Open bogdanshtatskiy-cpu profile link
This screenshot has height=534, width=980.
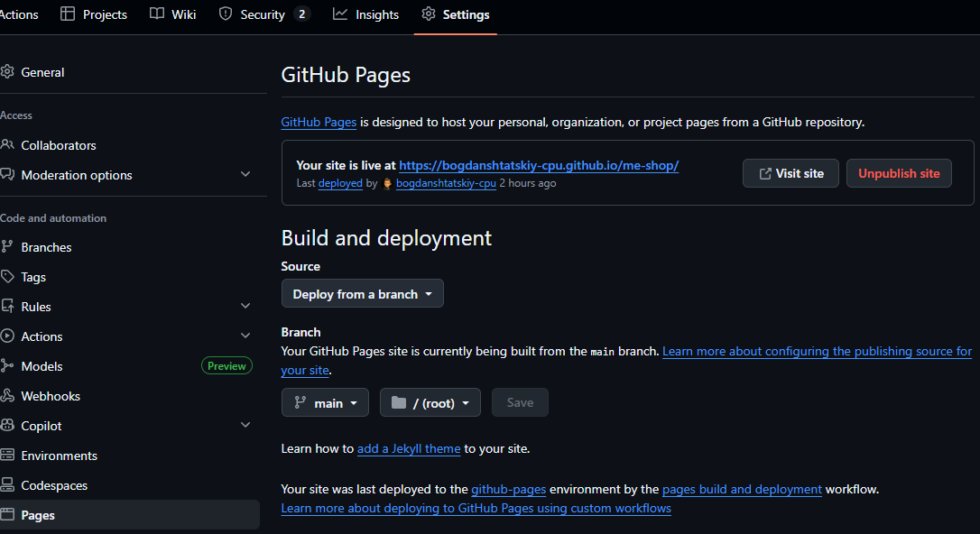click(446, 184)
